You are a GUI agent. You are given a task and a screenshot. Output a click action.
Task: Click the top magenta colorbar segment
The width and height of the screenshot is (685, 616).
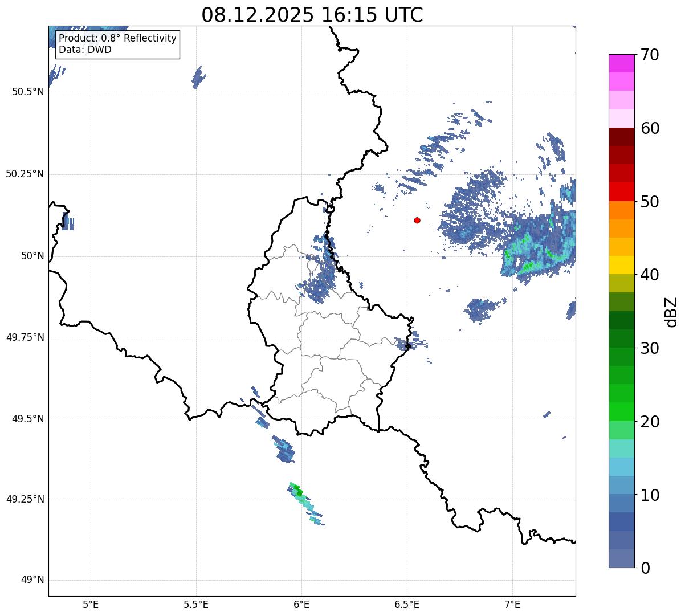point(622,63)
